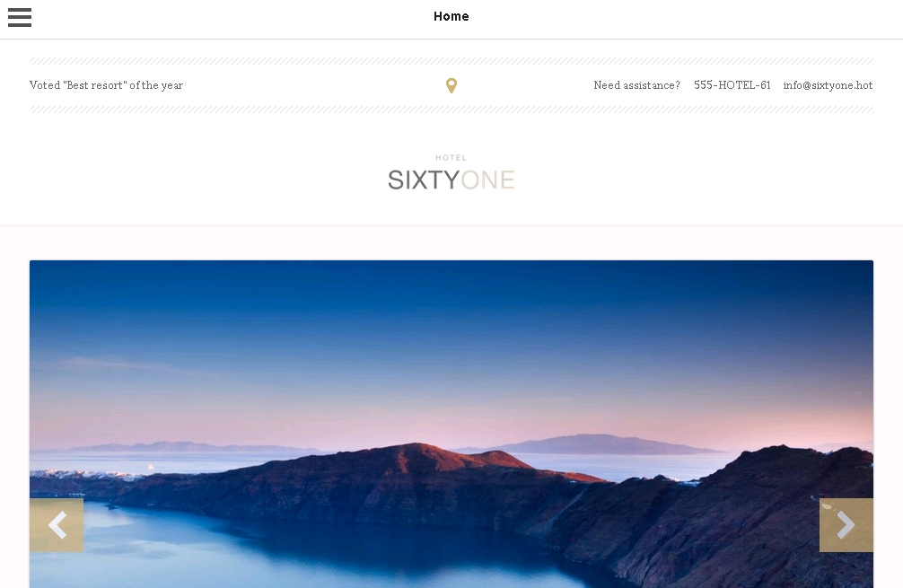Select the Home page title
This screenshot has width=903, height=588.
451,17
